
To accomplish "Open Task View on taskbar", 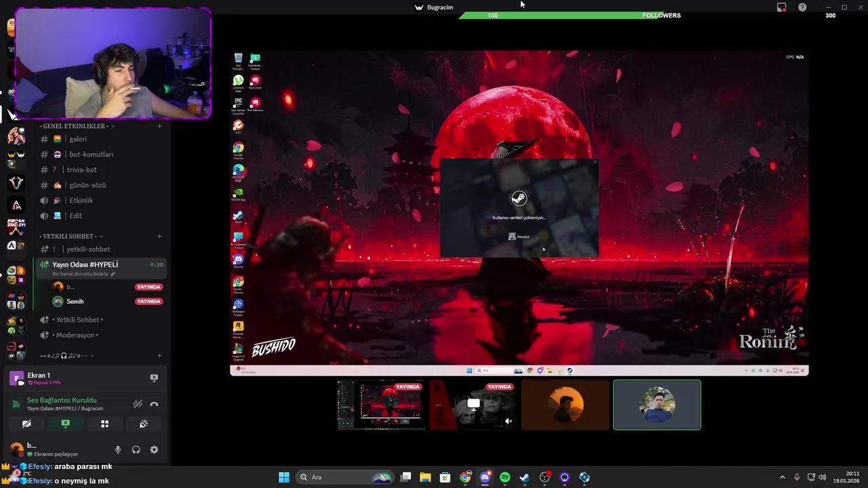I will coord(406,477).
